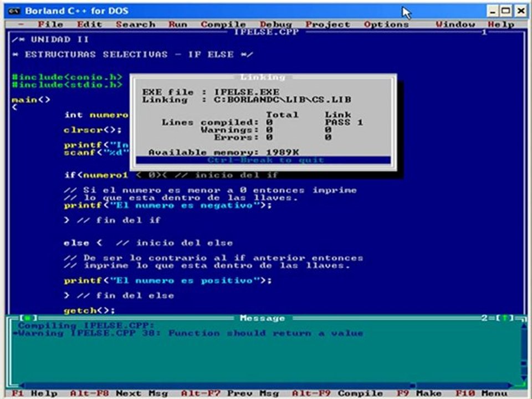Click the '#include<stdio.h>' line
The height and width of the screenshot is (399, 532).
click(x=67, y=84)
